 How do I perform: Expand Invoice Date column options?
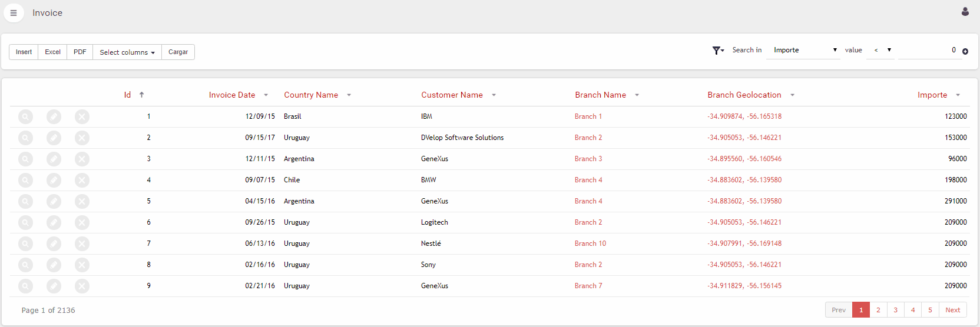point(266,95)
